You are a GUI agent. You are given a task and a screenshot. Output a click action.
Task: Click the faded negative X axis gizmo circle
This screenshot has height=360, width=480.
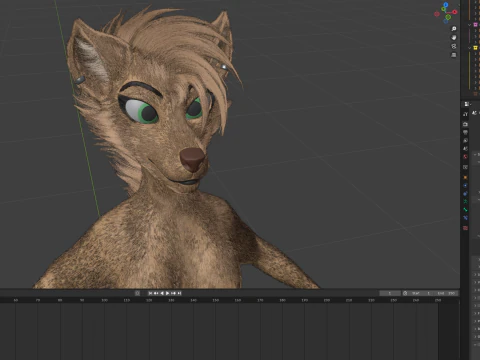point(437,14)
